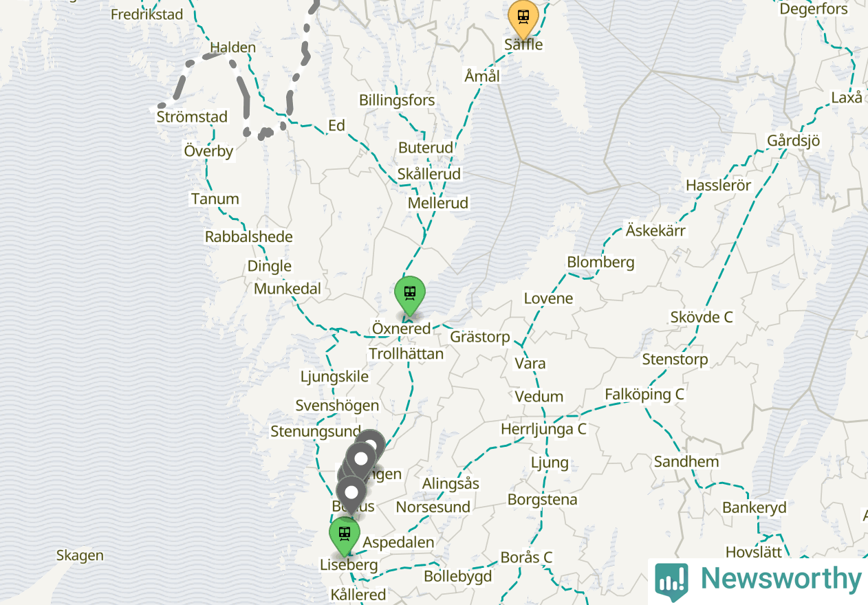The image size is (868, 605).
Task: Click the Herrljunga C station label
Action: 543,429
